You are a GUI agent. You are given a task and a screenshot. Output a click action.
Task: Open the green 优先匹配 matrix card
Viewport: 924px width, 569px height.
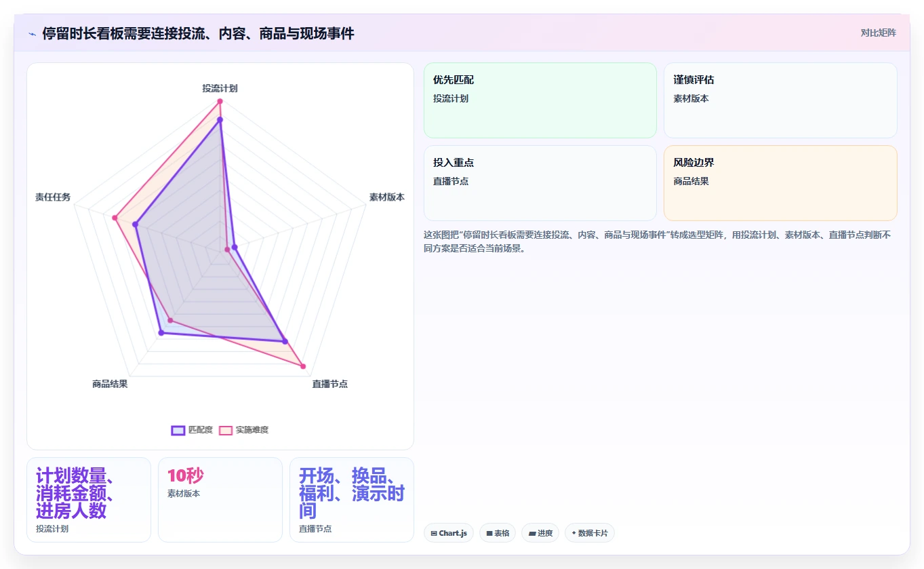[540, 100]
